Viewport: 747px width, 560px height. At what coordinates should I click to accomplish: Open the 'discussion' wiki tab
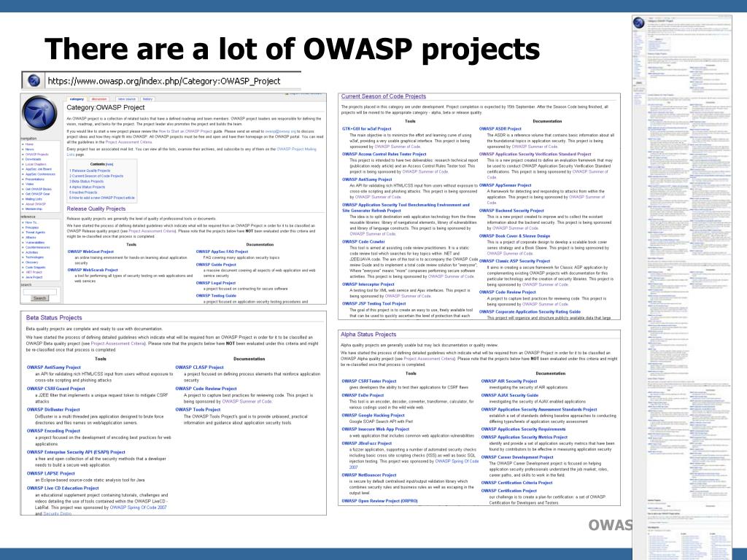pyautogui.click(x=99, y=99)
